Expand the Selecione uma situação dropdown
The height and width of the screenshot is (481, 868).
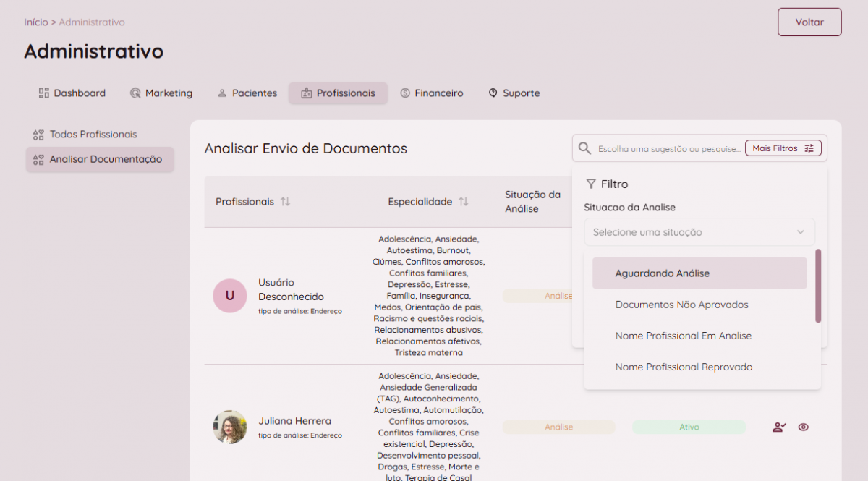699,232
